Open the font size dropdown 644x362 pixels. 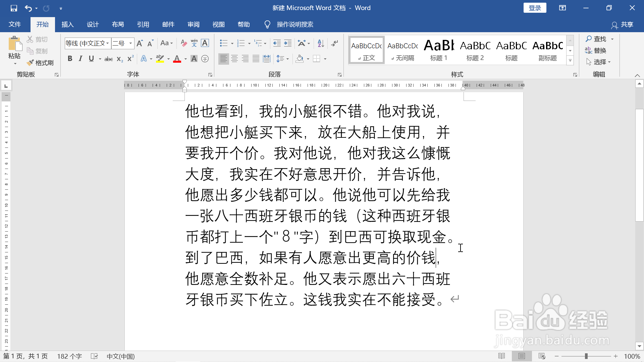pyautogui.click(x=130, y=43)
